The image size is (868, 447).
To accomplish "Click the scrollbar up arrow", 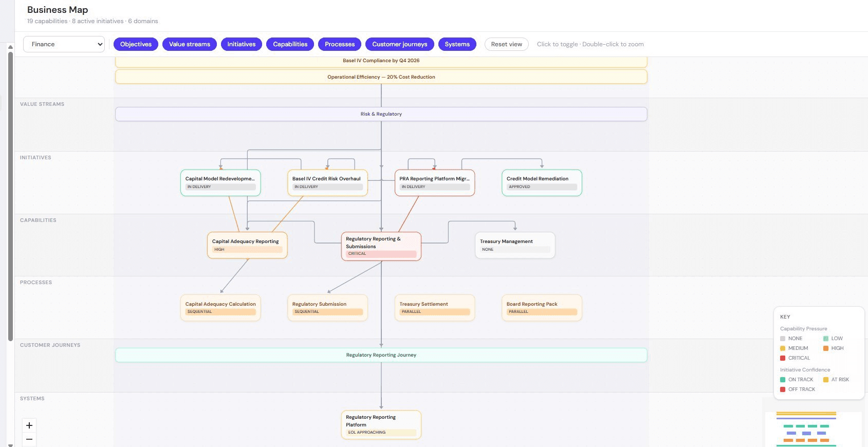I will [10, 47].
